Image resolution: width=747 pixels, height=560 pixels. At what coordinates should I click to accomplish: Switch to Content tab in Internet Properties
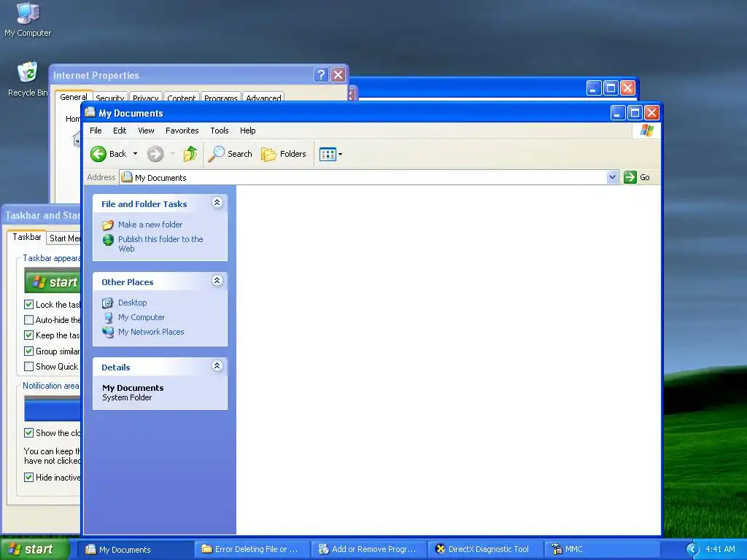(181, 98)
